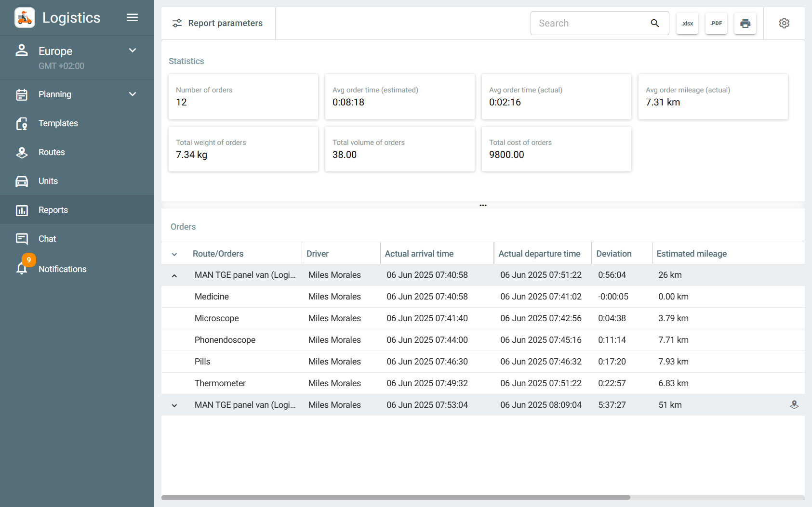Click the Units car icon

(x=22, y=181)
